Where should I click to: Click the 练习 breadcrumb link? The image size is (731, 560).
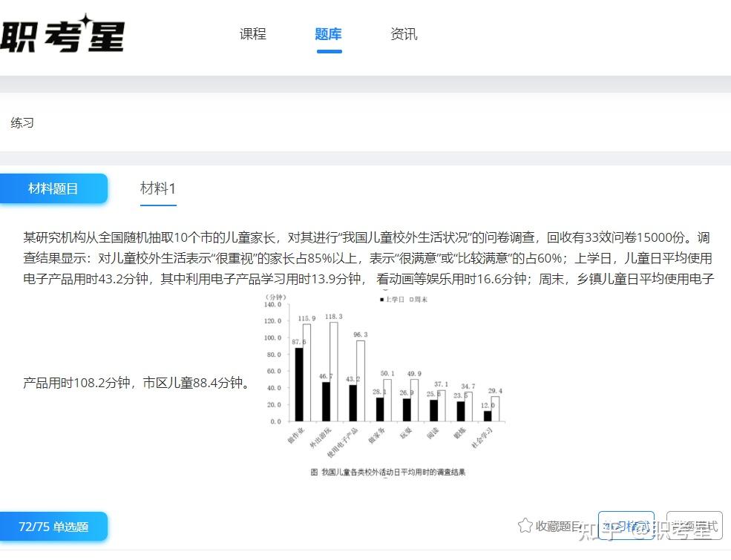(x=22, y=122)
